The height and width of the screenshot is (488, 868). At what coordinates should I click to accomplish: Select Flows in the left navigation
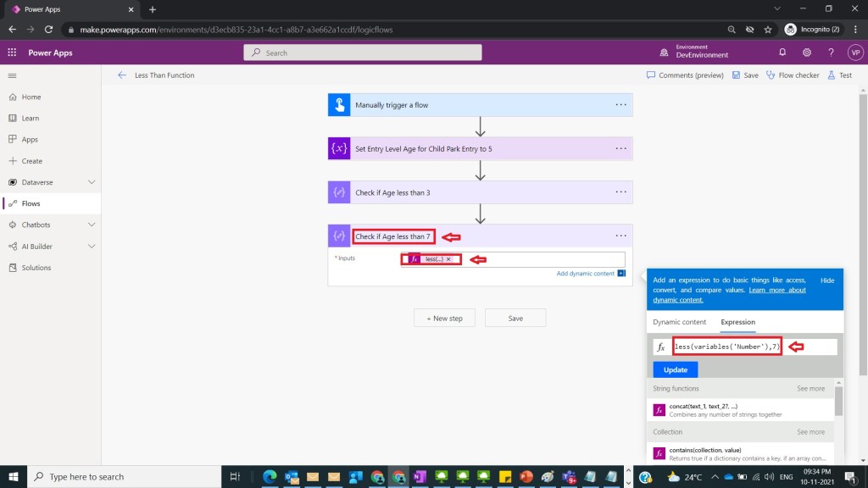coord(31,203)
